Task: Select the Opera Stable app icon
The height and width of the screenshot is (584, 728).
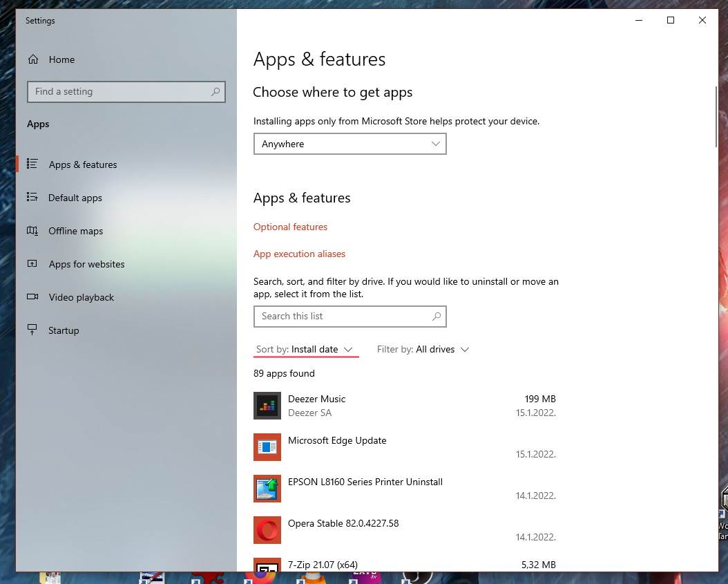Action: pos(267,530)
